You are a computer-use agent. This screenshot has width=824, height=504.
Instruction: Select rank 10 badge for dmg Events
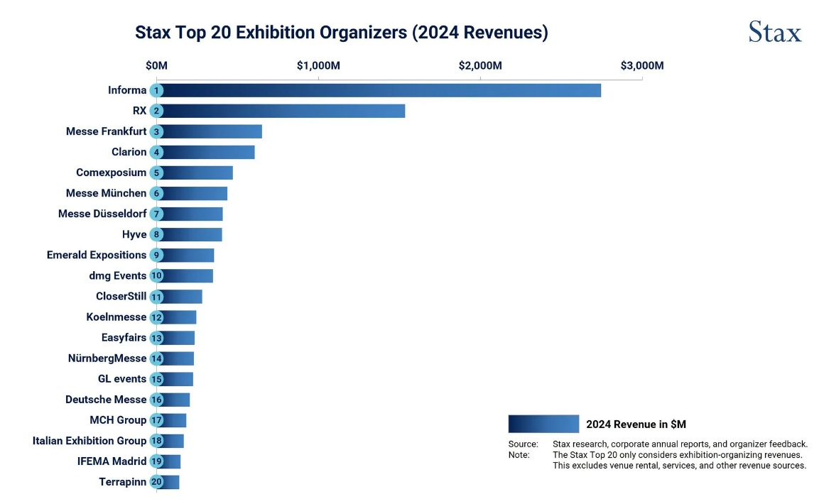click(156, 275)
